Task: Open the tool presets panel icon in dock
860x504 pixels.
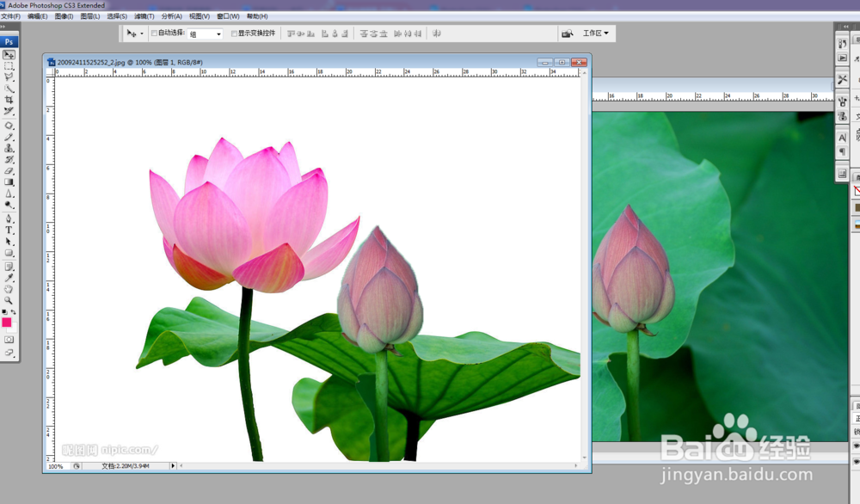Action: [843, 80]
